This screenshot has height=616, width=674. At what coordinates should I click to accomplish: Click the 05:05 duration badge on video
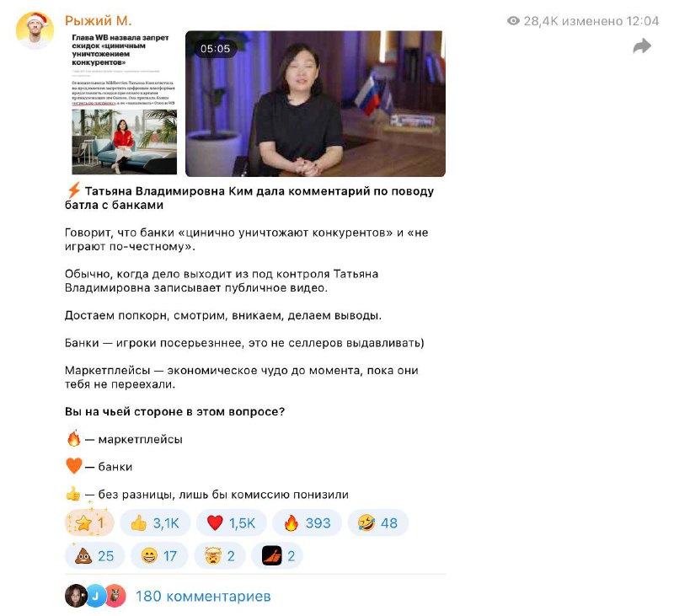[215, 49]
